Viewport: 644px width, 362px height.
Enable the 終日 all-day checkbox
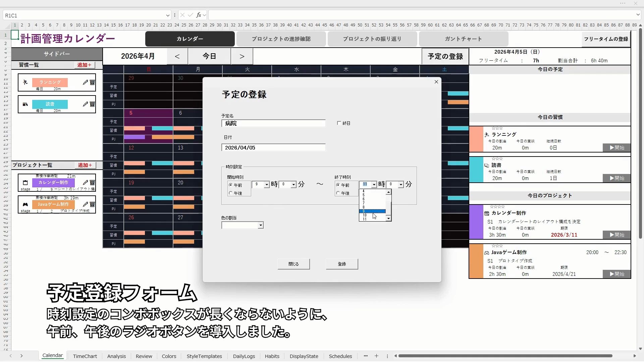(x=339, y=123)
